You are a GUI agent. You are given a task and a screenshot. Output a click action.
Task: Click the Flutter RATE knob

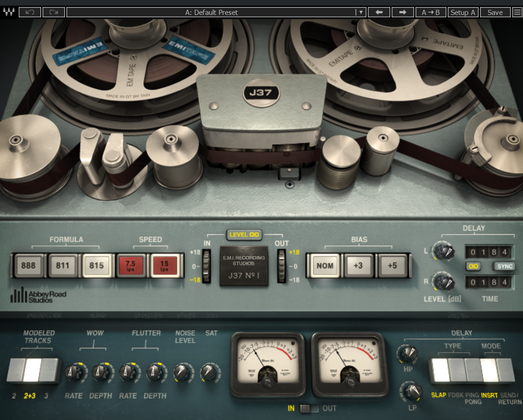pyautogui.click(x=129, y=372)
